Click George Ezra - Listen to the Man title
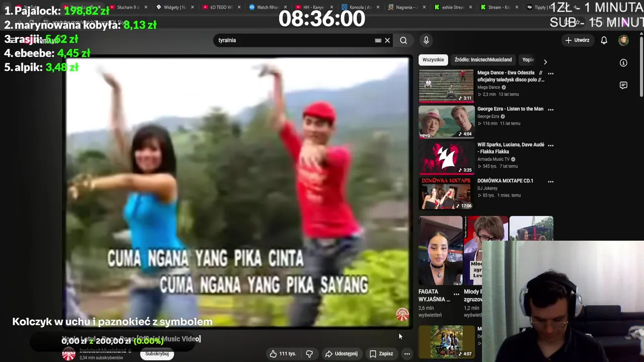This screenshot has width=644, height=362. (510, 109)
